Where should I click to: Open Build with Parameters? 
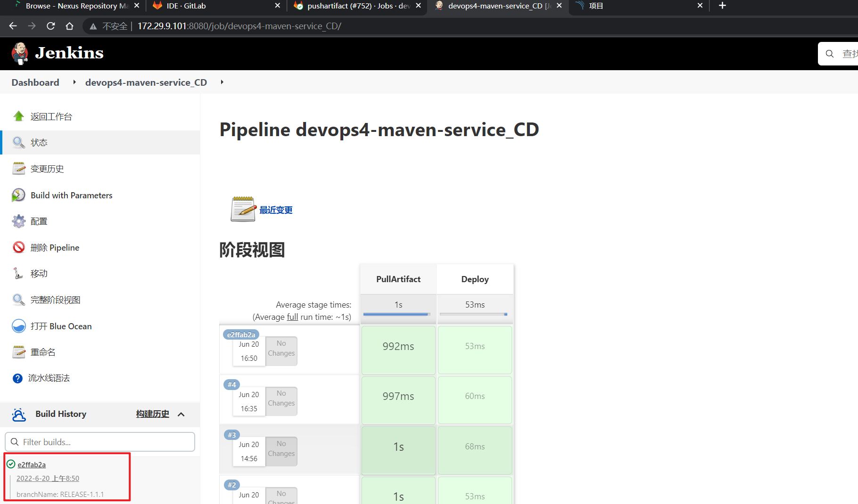[72, 195]
